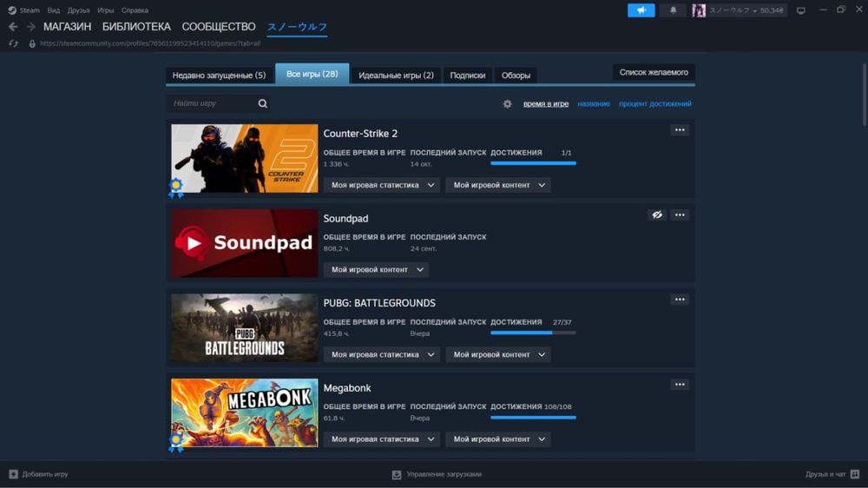Screen dimensions: 868x488
Task: Open the Steam menu
Action: tap(30, 10)
